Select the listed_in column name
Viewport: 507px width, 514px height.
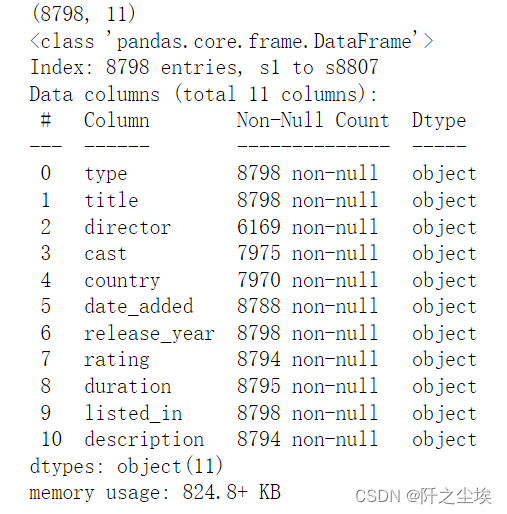point(133,413)
